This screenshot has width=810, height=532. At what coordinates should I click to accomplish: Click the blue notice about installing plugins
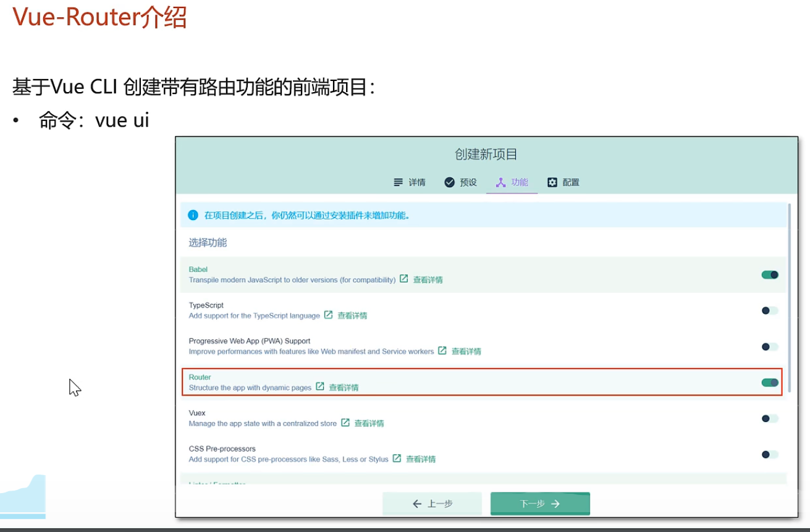point(484,215)
